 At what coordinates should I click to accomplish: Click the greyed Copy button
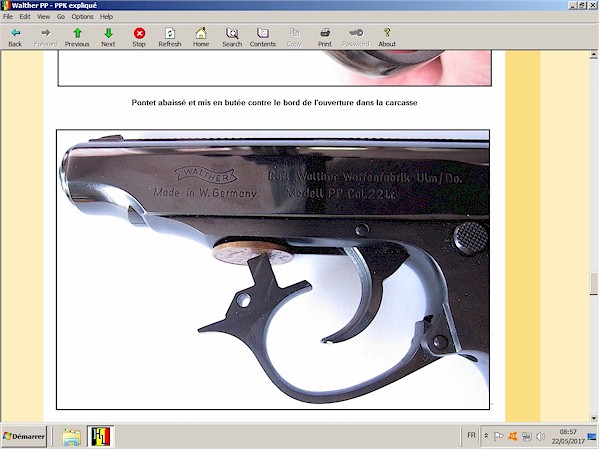coord(294,38)
